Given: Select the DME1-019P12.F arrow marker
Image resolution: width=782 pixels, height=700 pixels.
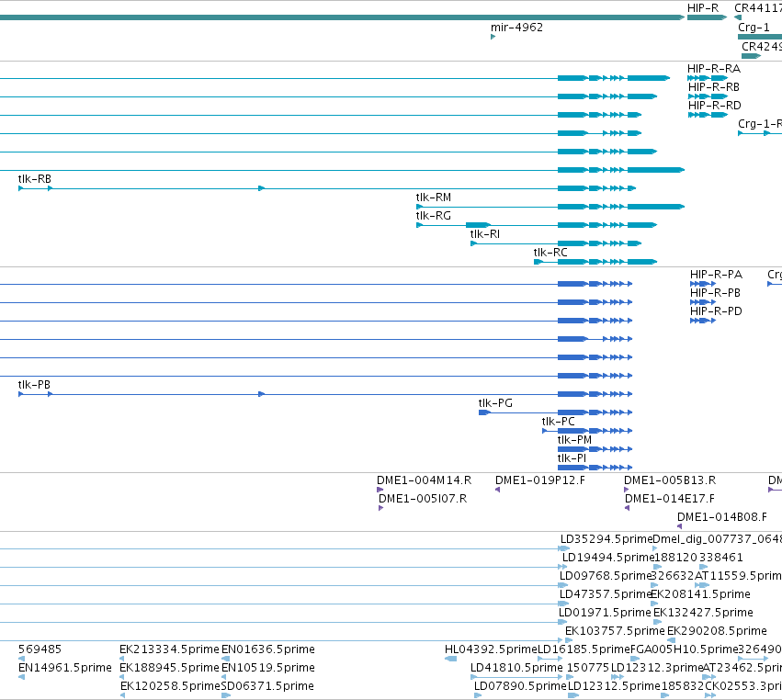Looking at the screenshot, I should (x=497, y=490).
